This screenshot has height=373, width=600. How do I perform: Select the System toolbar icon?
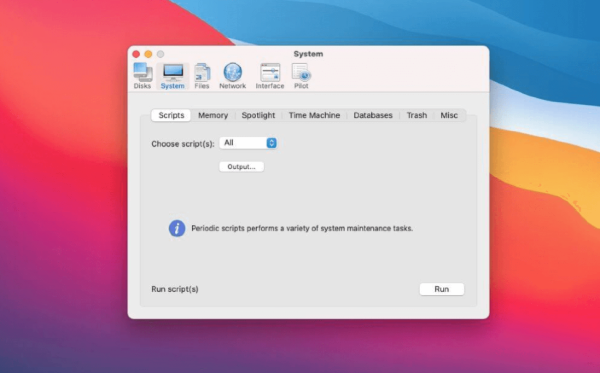[x=173, y=76]
